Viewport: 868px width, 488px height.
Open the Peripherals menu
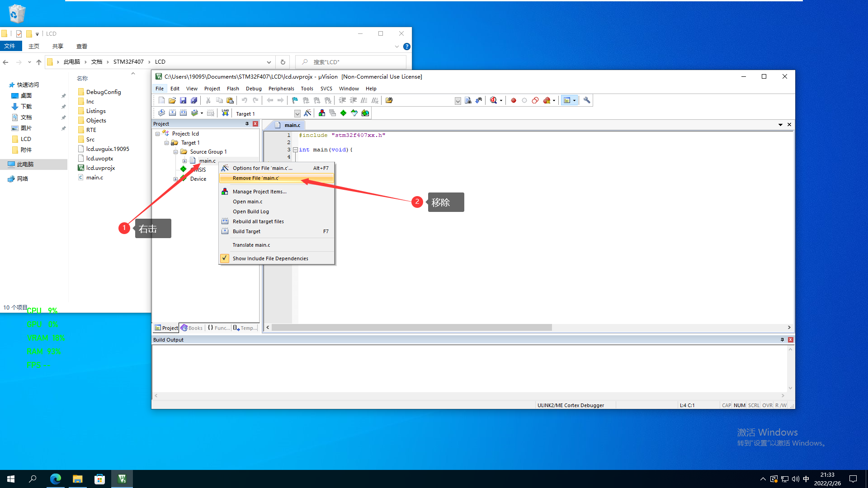coord(281,89)
